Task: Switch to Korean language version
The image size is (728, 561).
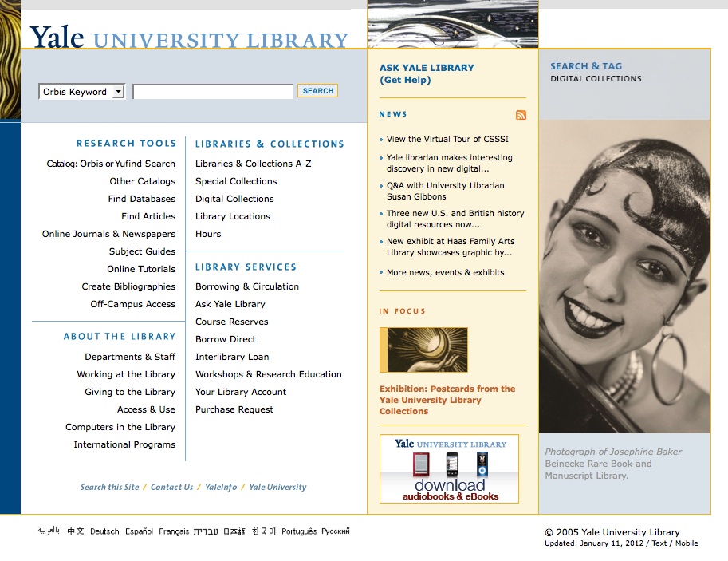Action: click(264, 531)
